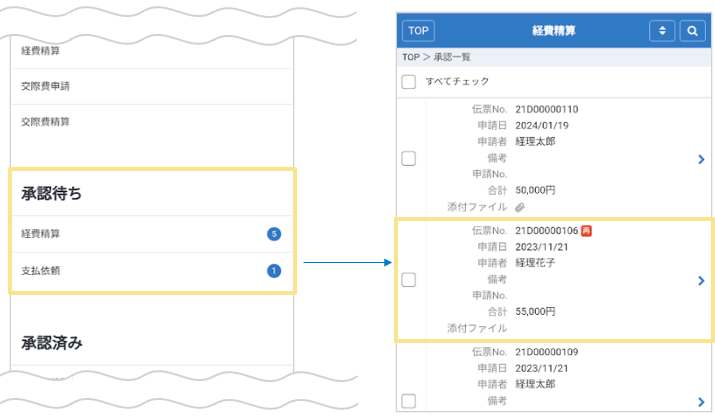This screenshot has width=715, height=418.
Task: Open slip 21D00000106 details via chevron
Action: pos(701,281)
